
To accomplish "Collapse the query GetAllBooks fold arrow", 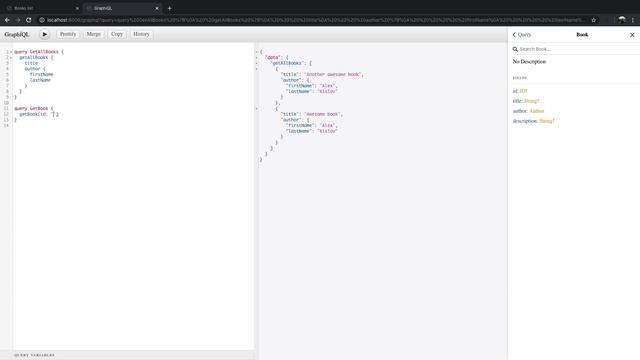I will [x=11, y=52].
